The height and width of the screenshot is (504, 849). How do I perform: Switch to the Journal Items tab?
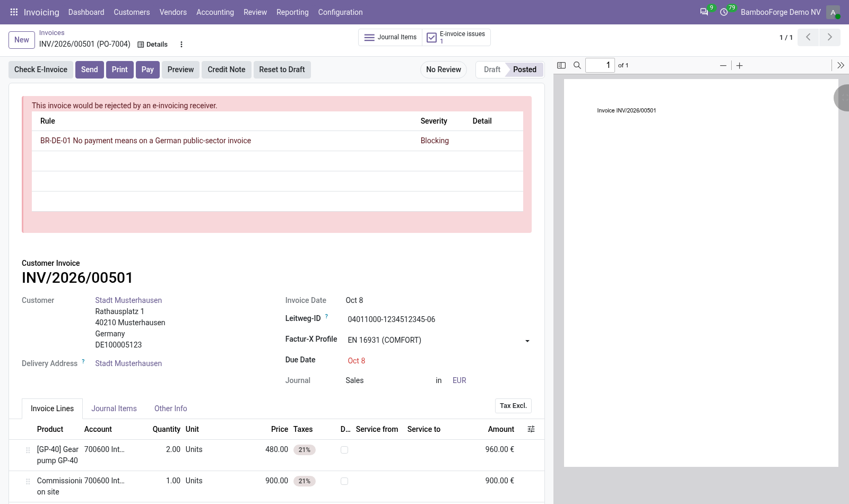(114, 409)
